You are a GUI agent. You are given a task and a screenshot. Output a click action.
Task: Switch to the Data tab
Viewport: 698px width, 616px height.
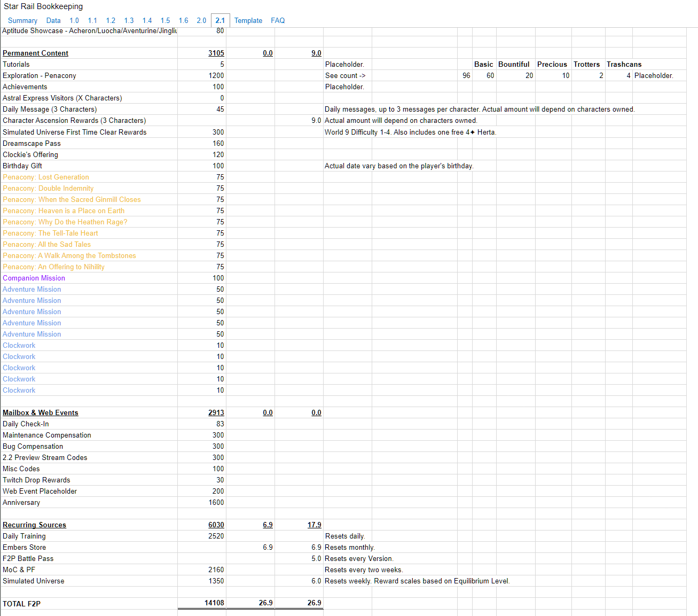[x=53, y=20]
